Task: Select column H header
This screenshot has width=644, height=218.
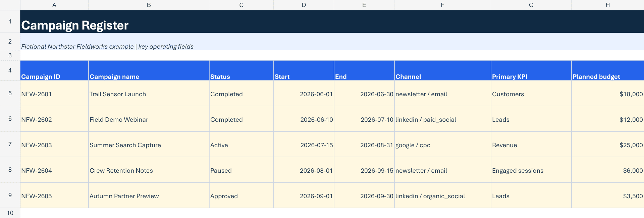Action: (x=608, y=5)
